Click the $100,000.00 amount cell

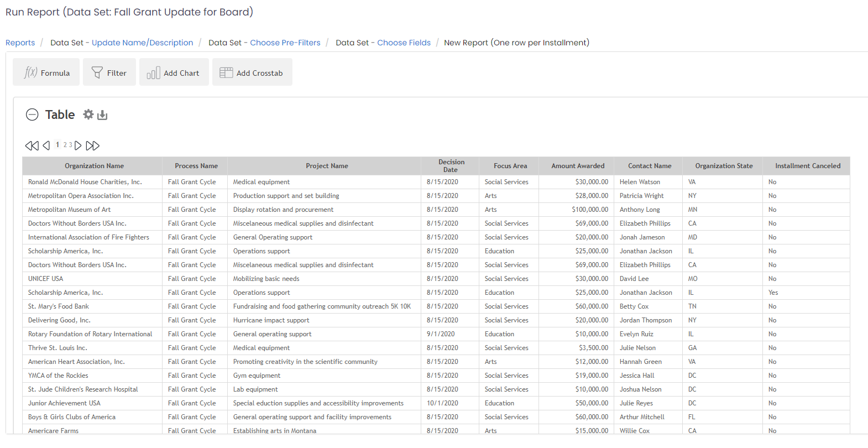pos(576,210)
